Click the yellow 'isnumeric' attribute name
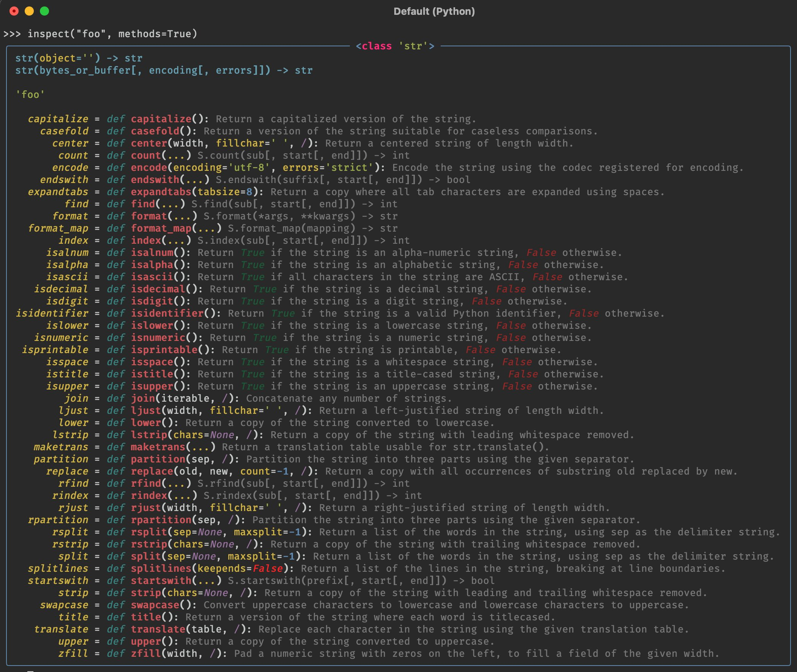The height and width of the screenshot is (672, 797). 61,338
